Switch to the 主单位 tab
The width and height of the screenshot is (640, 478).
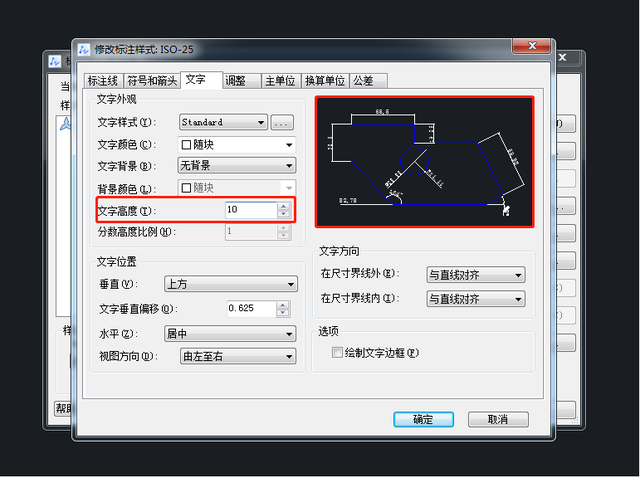tap(279, 81)
